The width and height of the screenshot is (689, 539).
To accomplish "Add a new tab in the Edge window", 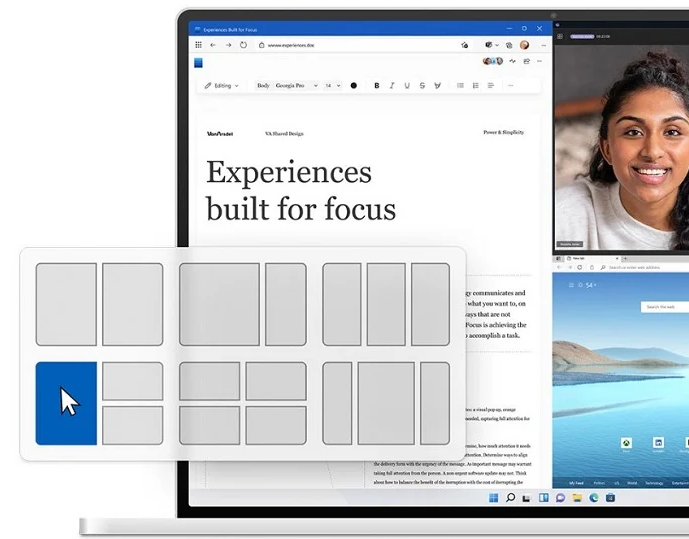I will [x=625, y=258].
